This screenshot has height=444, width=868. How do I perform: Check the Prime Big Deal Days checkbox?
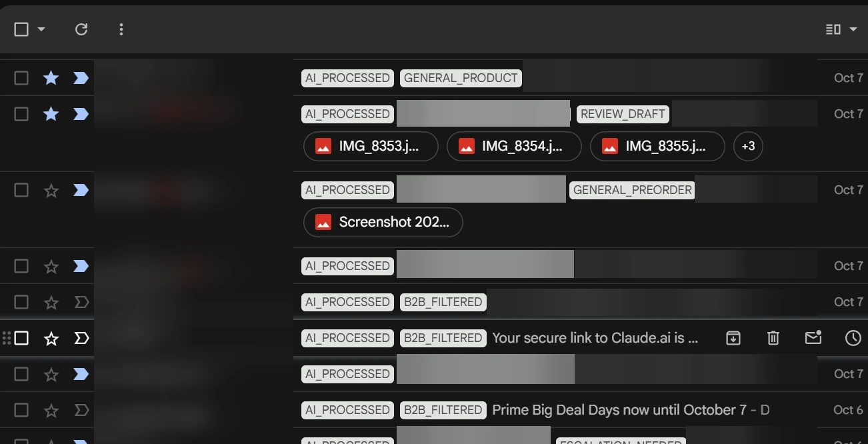[x=21, y=410]
